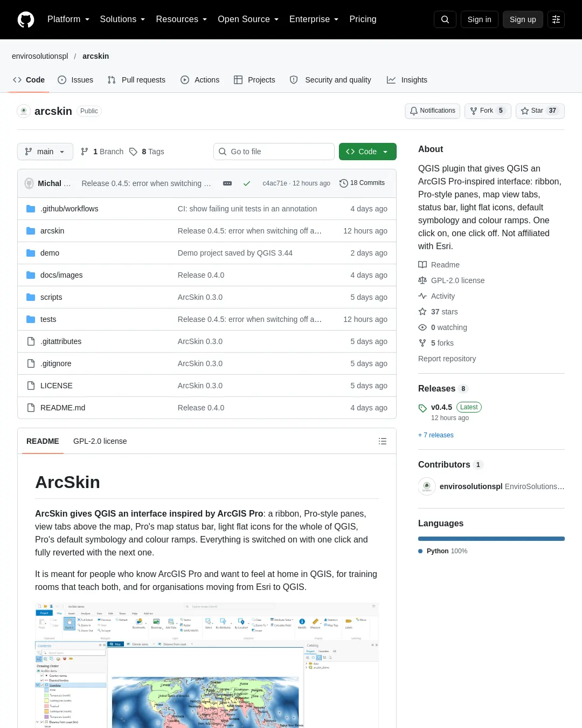Open the README.md file

click(x=63, y=408)
